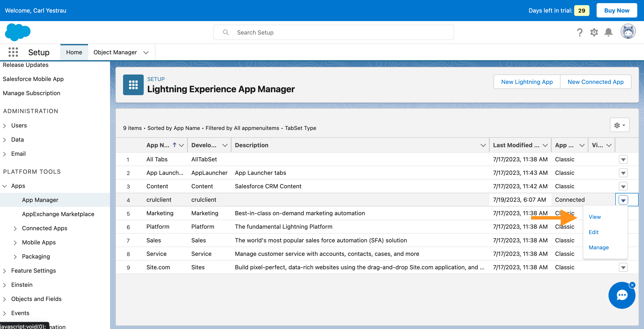Click 'Salesforce CRM Content' description cell

click(268, 186)
